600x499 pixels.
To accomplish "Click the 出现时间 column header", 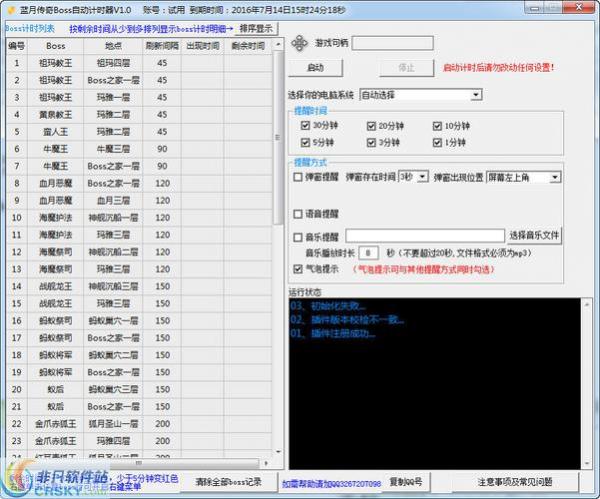I will [x=203, y=46].
